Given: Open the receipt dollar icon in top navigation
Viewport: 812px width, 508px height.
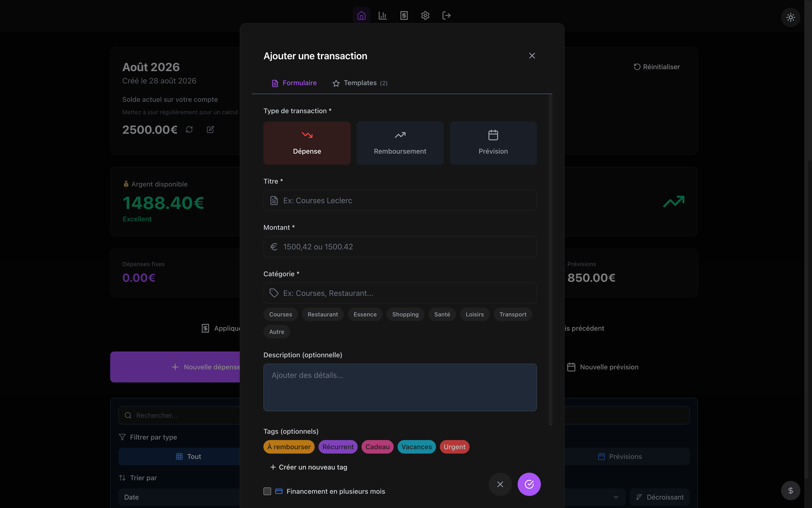Looking at the screenshot, I should pyautogui.click(x=404, y=15).
